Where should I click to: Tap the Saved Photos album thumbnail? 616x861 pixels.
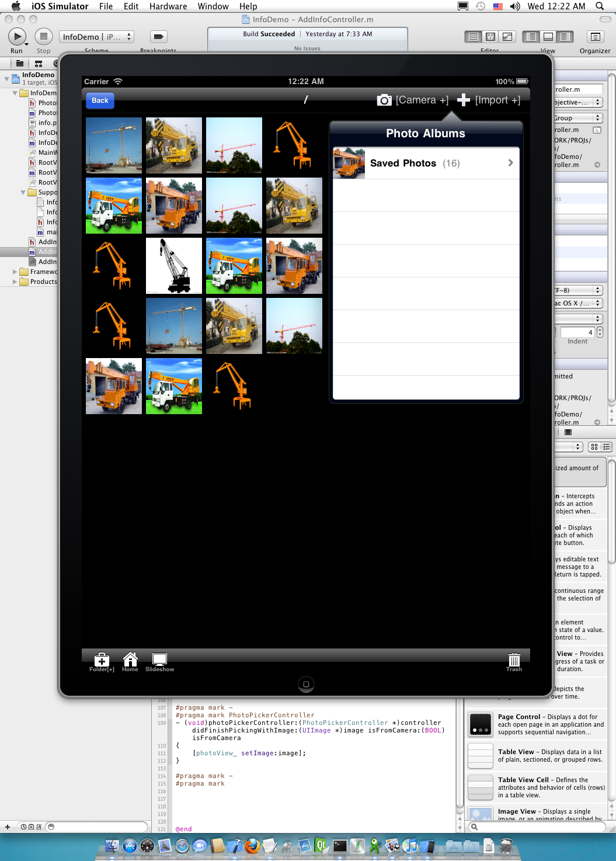coord(349,163)
